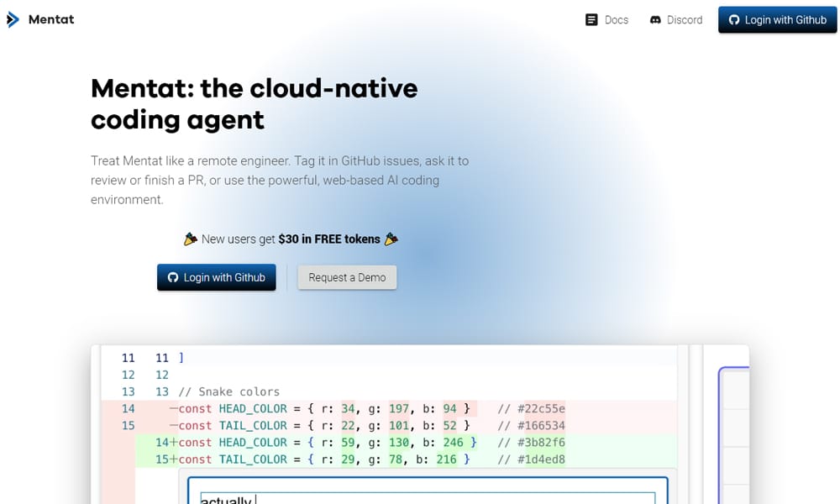The width and height of the screenshot is (840, 504).
Task: Request a Demo
Action: click(347, 277)
